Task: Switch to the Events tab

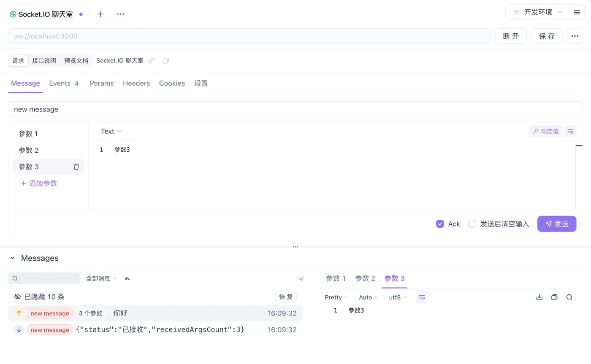Action: [64, 84]
